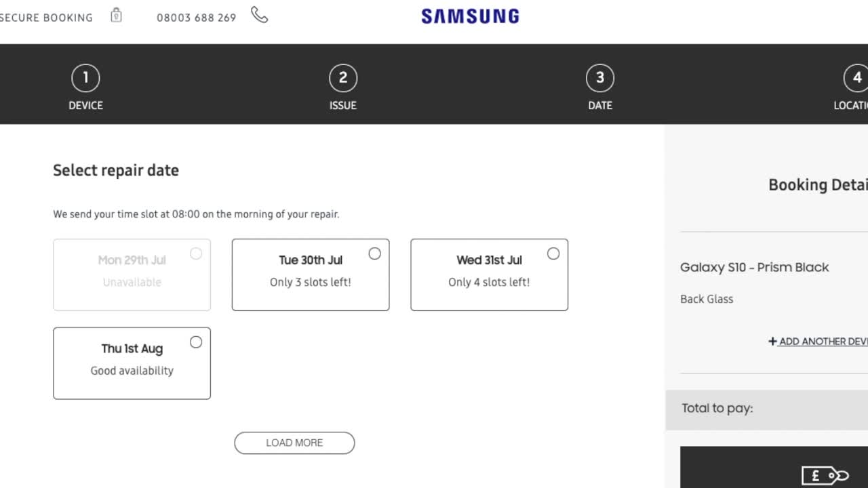
Task: Go to the Device step label
Action: (85, 105)
